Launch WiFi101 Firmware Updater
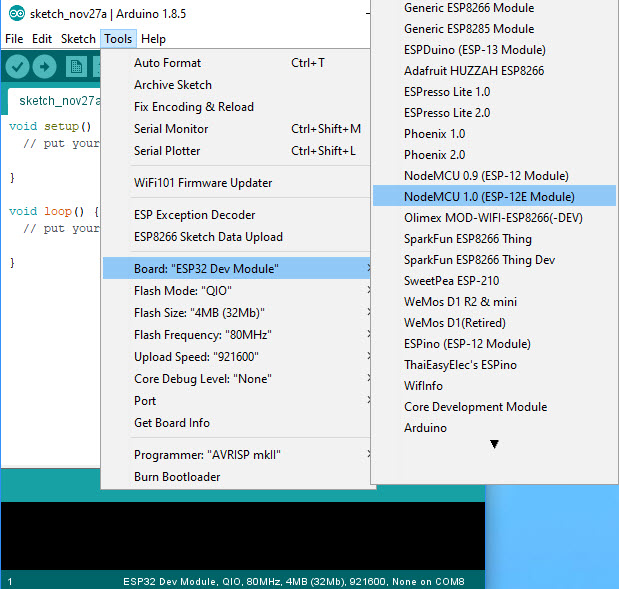 pos(236,183)
